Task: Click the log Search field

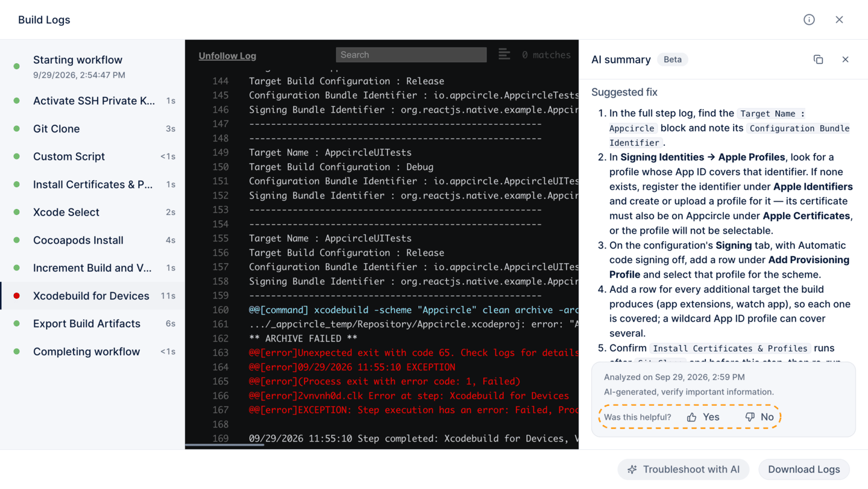Action: click(411, 55)
